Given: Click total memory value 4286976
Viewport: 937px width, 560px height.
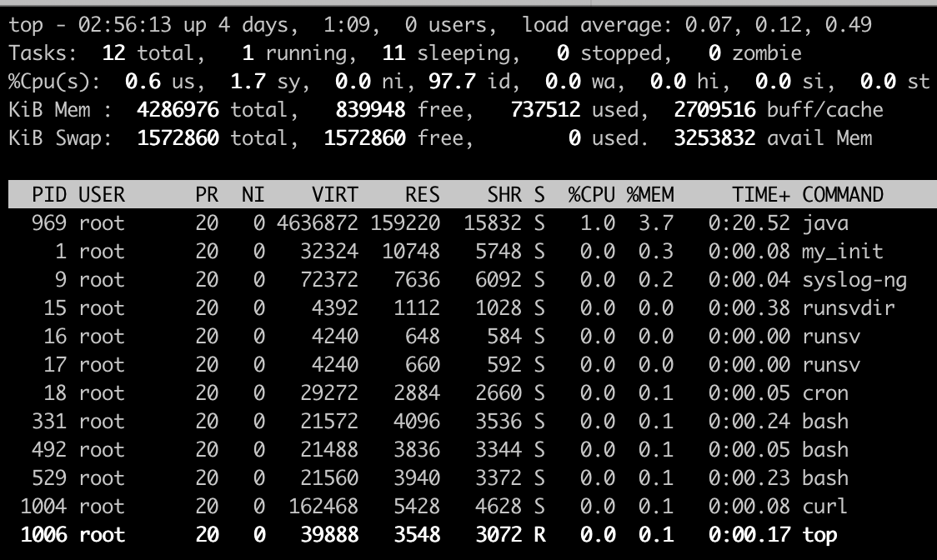Looking at the screenshot, I should tap(178, 110).
